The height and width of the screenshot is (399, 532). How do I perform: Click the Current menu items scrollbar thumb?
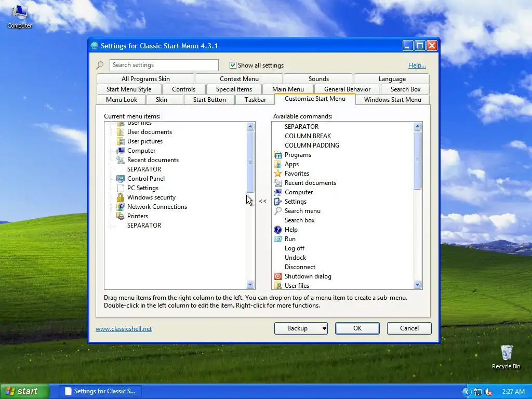(250, 162)
